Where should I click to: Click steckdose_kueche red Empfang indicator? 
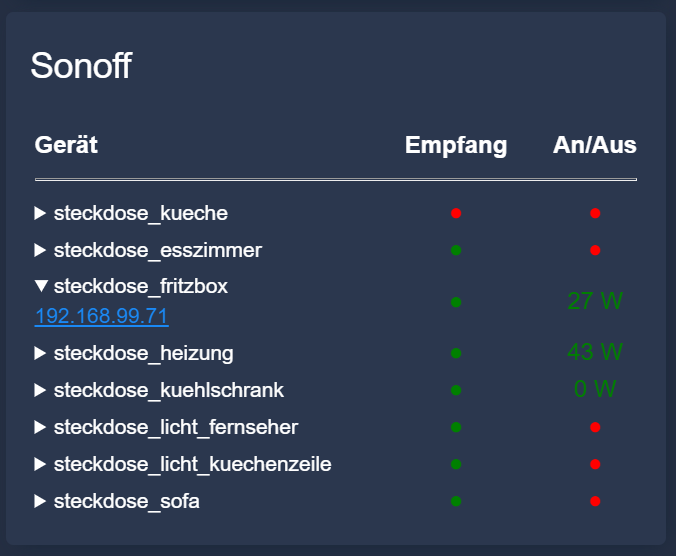pyautogui.click(x=456, y=213)
